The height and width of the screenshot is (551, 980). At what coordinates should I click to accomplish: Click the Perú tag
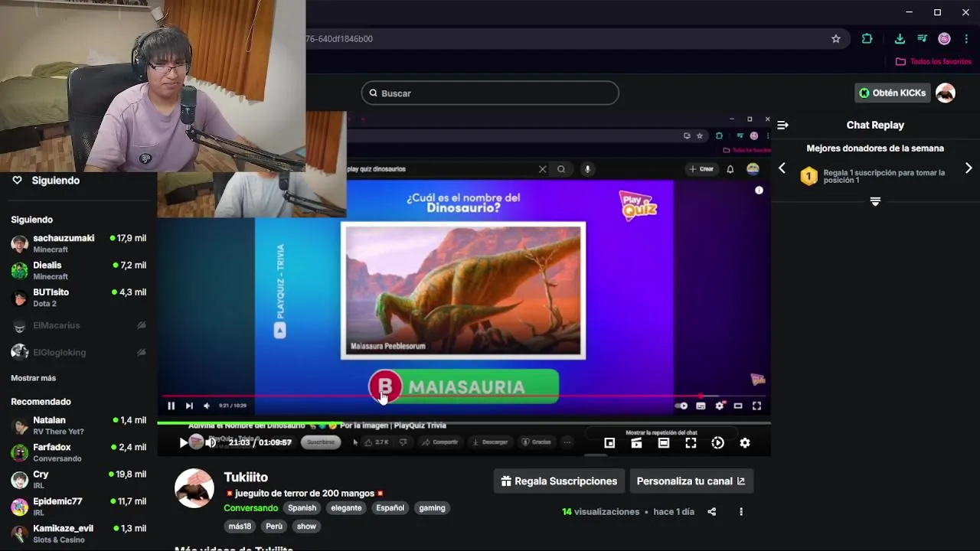click(x=274, y=527)
